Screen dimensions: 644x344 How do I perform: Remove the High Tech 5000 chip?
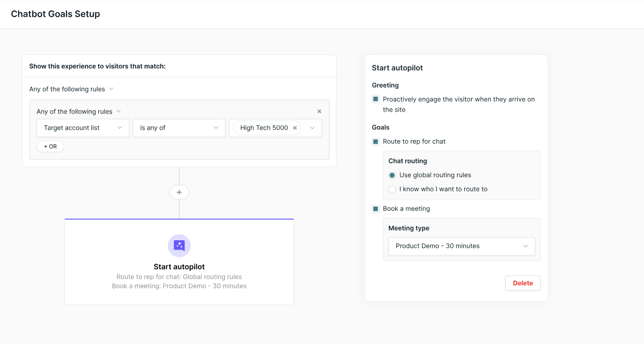point(295,128)
